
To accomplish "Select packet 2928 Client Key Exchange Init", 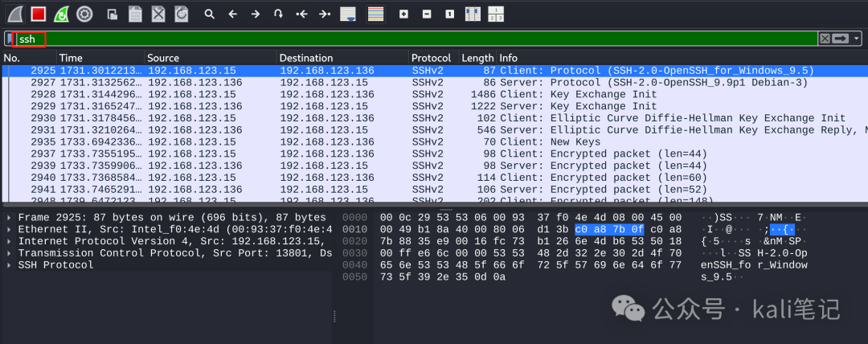I will pos(434,94).
